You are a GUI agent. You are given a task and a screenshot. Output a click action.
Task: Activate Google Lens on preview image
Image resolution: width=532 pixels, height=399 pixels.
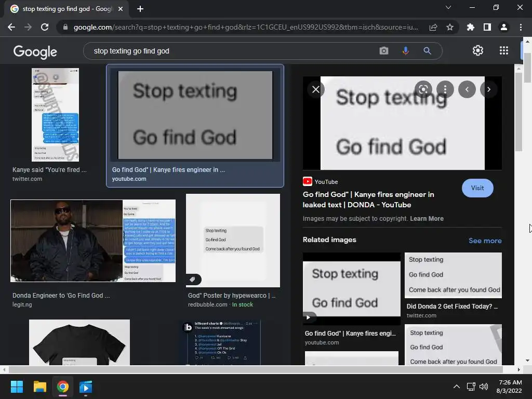tap(423, 89)
